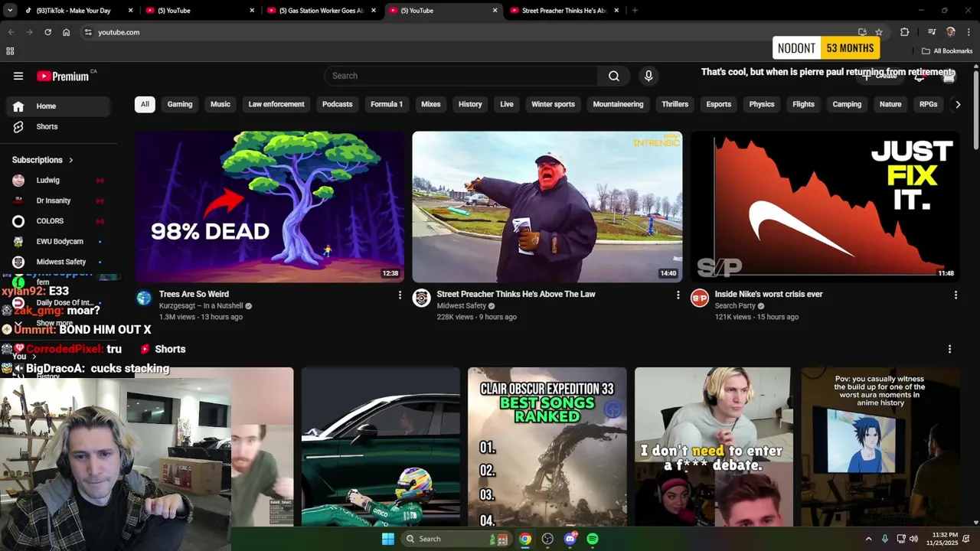Image resolution: width=980 pixels, height=551 pixels.
Task: Select the Winter sports chip
Action: (553, 104)
